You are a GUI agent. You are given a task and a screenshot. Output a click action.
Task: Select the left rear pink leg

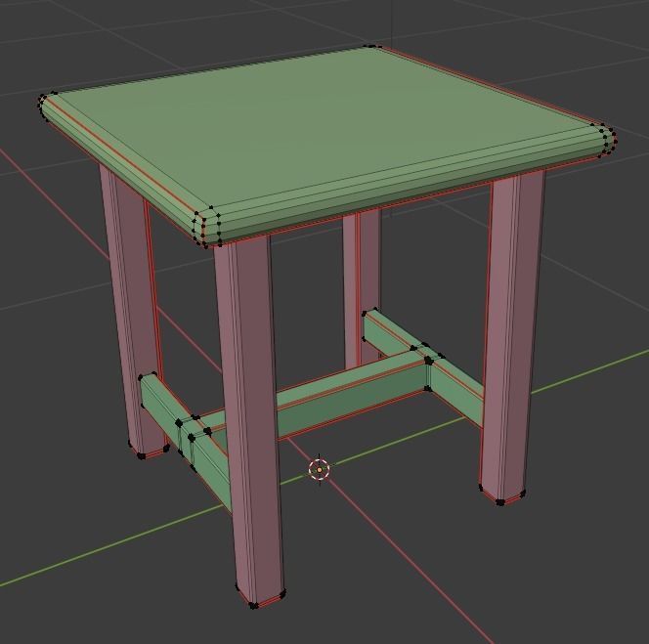[x=133, y=311]
